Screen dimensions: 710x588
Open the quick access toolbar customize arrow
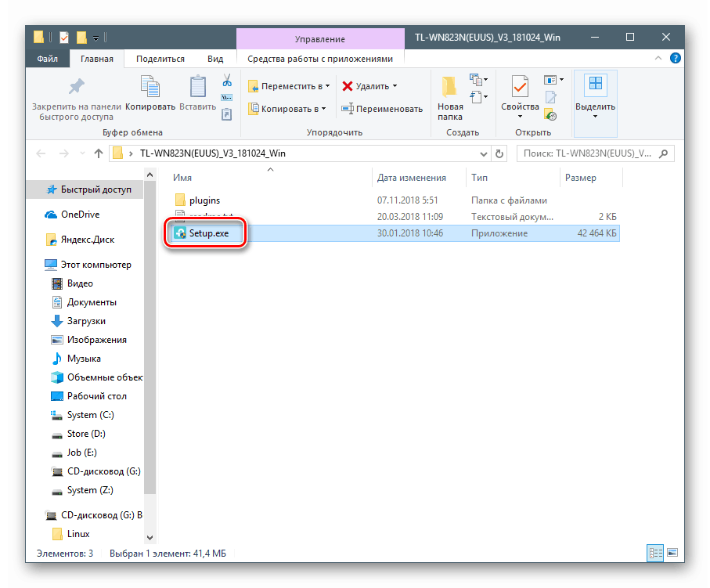tap(96, 38)
